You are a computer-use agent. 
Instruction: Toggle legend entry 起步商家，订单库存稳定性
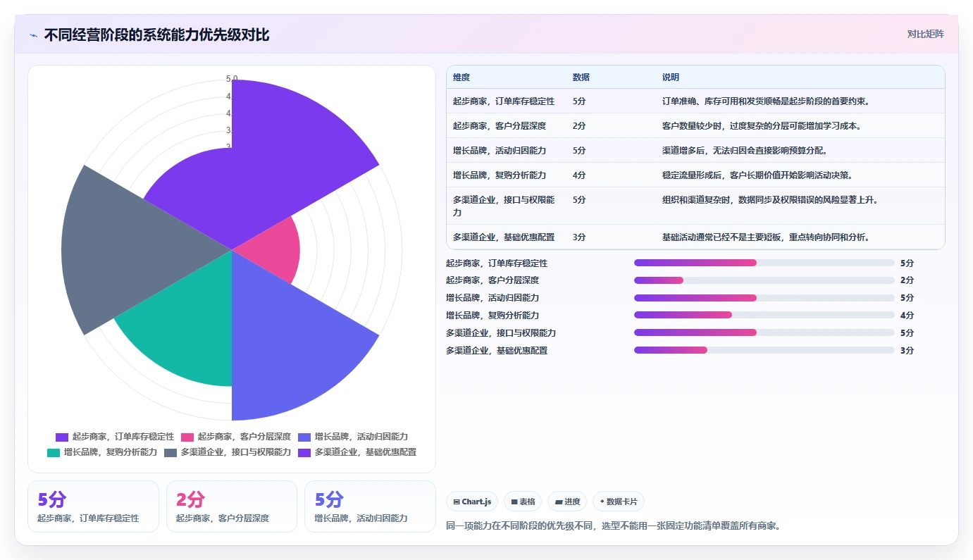click(x=115, y=437)
